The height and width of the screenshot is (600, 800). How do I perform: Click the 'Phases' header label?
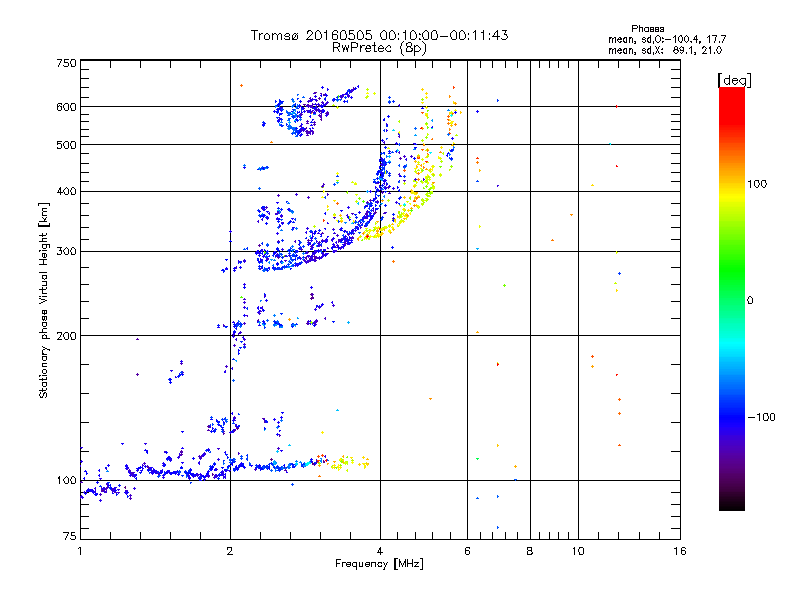click(x=647, y=29)
